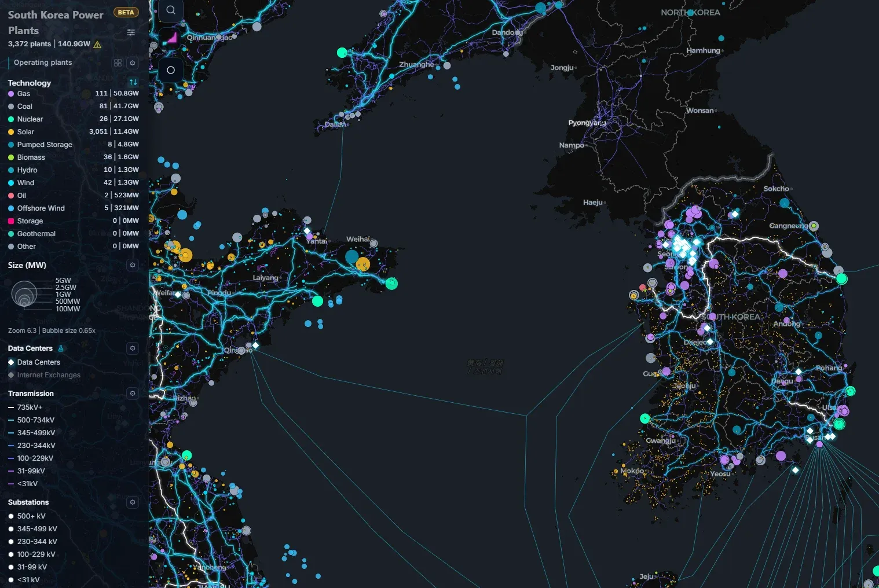Click the circle tool button on map
Viewport: 879px width, 588px height.
point(170,70)
